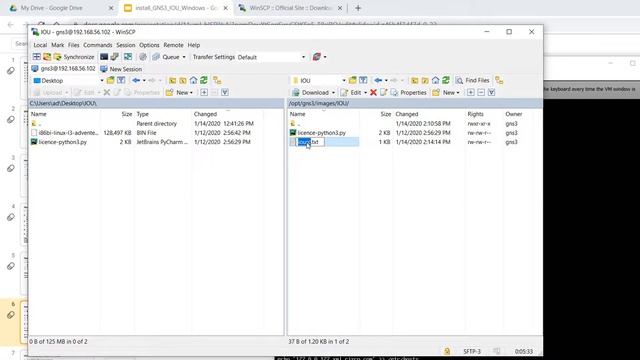
Task: Open the Remote menu
Action: click(173, 45)
